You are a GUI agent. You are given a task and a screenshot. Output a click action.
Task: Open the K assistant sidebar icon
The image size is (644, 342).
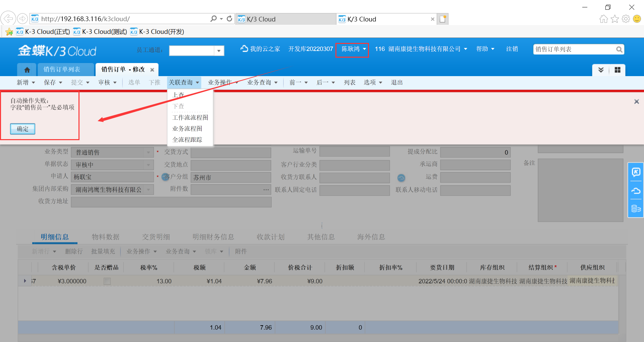tap(636, 172)
